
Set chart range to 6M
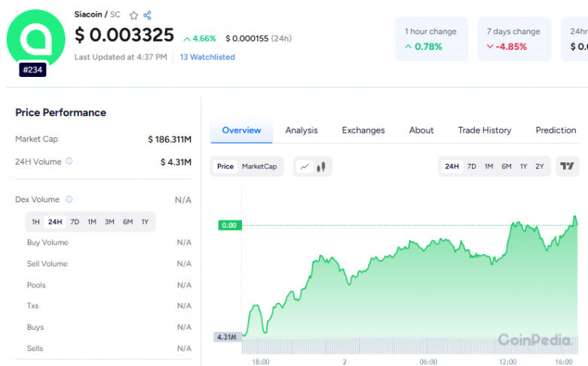507,166
